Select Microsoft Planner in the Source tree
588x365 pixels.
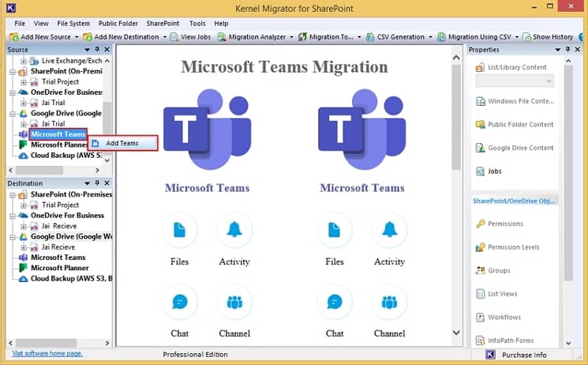click(59, 145)
